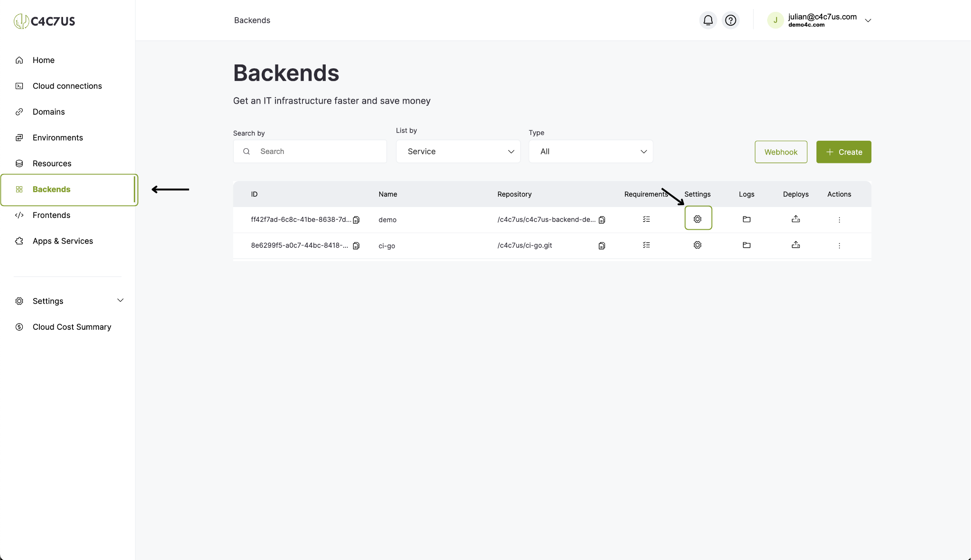The image size is (971, 560).
Task: Open settings gear for demo backend
Action: (x=697, y=219)
